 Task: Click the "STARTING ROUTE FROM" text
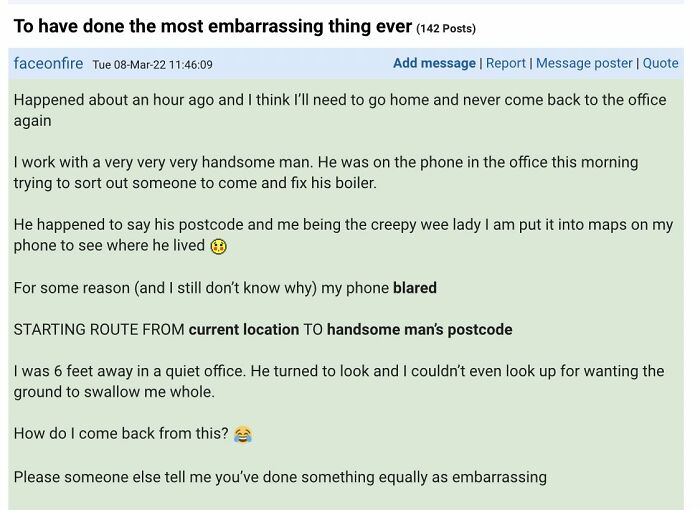pos(98,329)
